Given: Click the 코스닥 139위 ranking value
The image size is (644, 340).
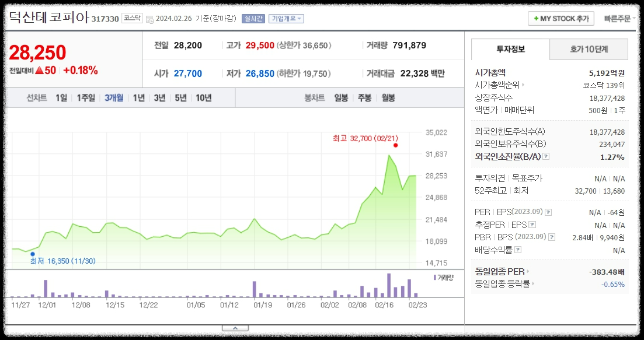Looking at the screenshot, I should click(x=604, y=85).
